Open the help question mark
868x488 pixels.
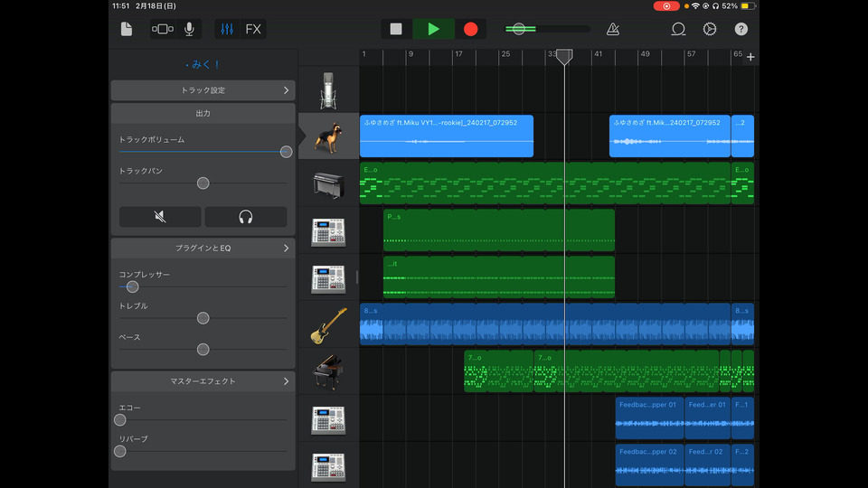tap(741, 29)
